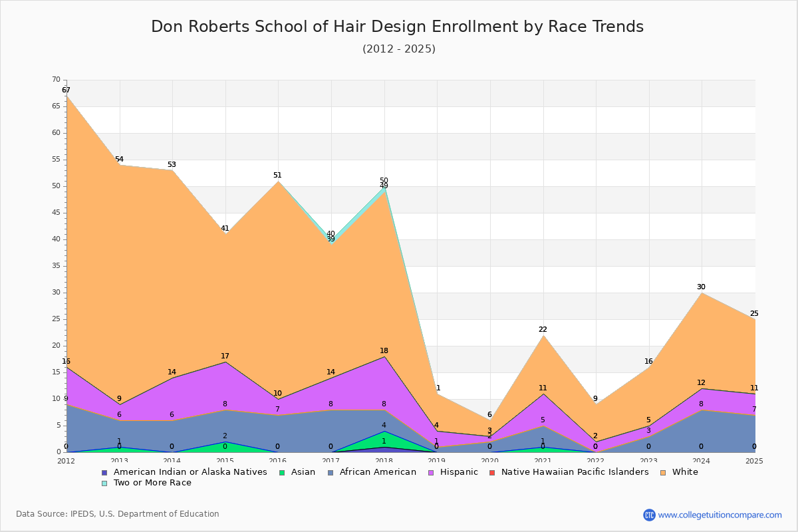This screenshot has height=532, width=798.
Task: Toggle the White legend entry
Action: click(679, 472)
